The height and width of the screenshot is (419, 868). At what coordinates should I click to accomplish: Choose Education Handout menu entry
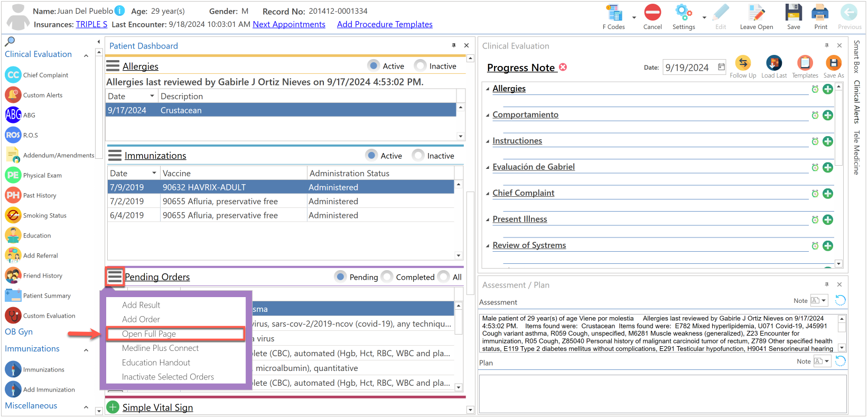click(156, 363)
